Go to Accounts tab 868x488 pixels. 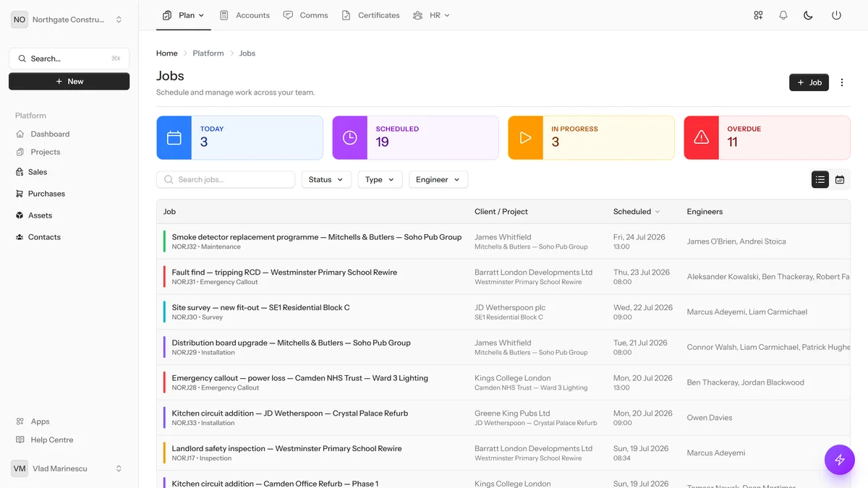tap(244, 15)
